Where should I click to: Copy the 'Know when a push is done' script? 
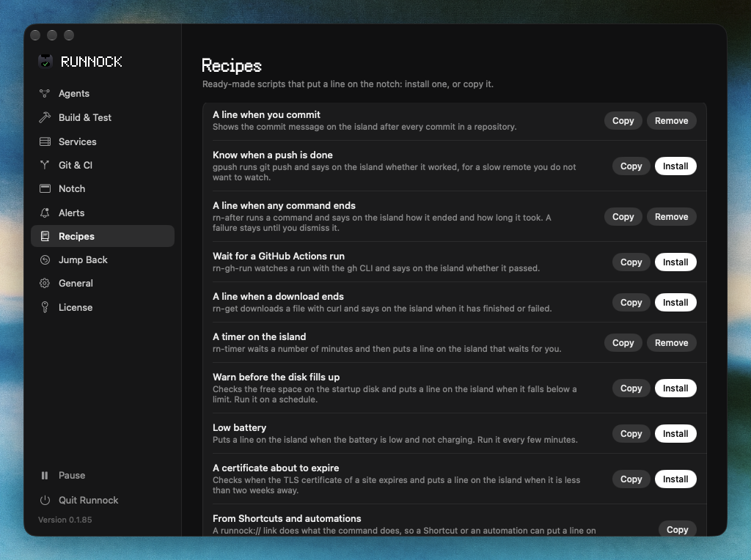coord(631,166)
